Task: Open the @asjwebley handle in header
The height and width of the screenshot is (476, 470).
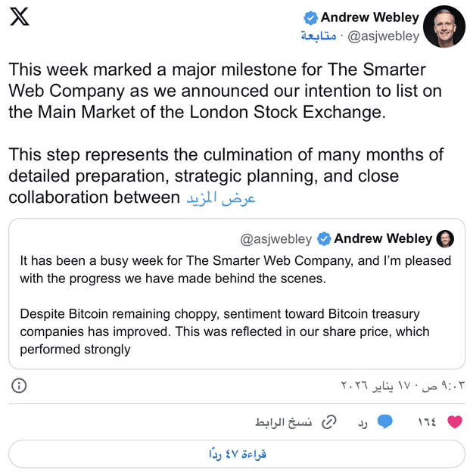Action: click(384, 36)
